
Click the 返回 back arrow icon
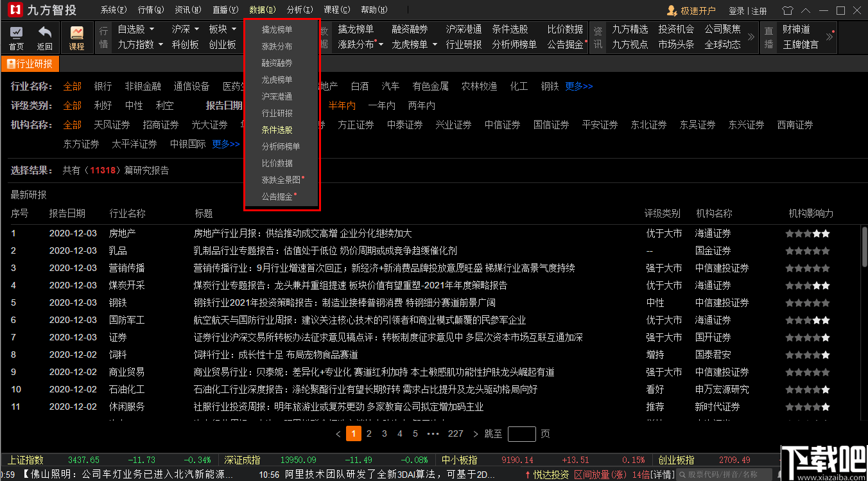(x=44, y=38)
